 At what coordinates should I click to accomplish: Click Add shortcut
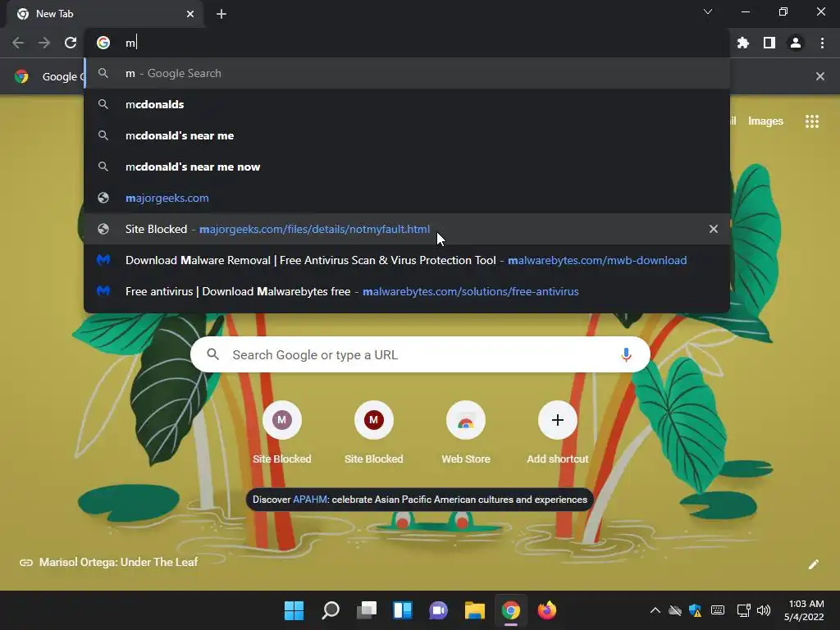(558, 433)
